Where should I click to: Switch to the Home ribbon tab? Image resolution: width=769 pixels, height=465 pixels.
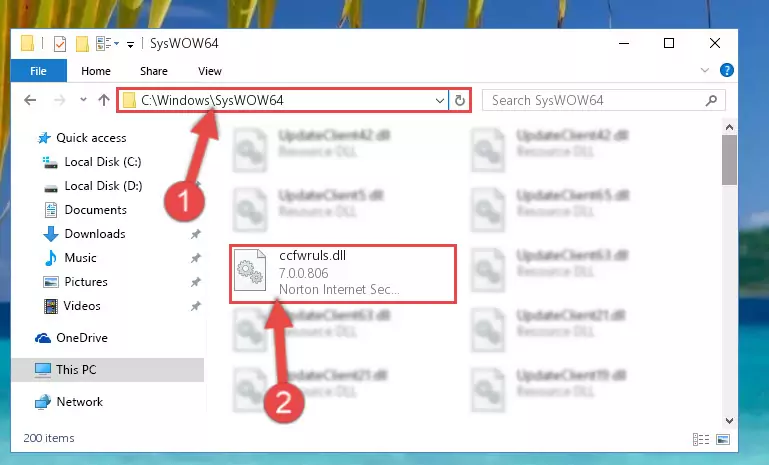[x=96, y=71]
